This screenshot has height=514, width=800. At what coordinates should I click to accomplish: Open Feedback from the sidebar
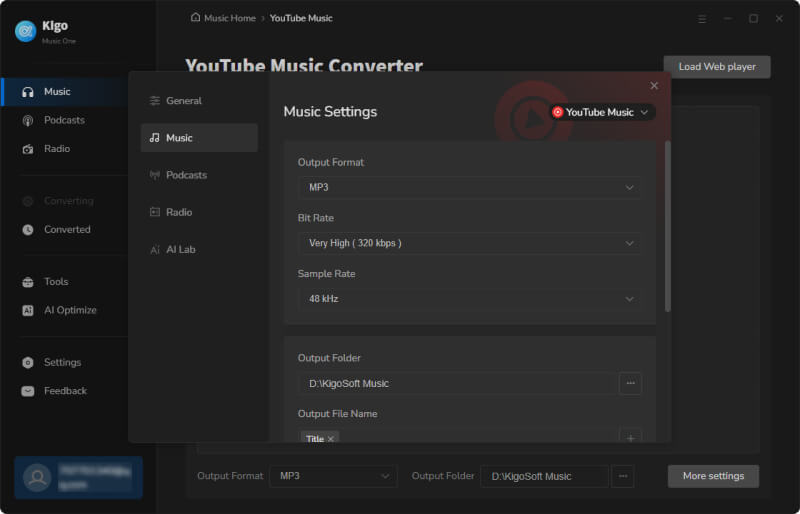(x=65, y=391)
